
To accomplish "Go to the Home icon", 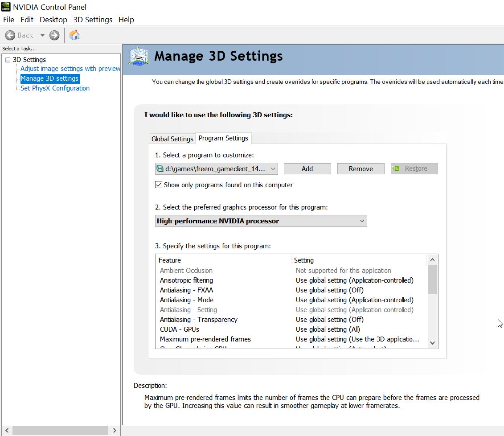I will coord(74,35).
